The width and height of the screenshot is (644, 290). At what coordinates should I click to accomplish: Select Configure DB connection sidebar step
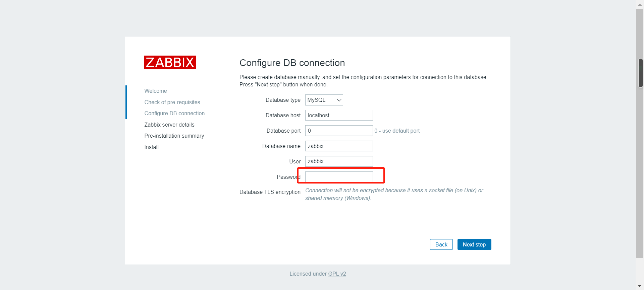174,113
